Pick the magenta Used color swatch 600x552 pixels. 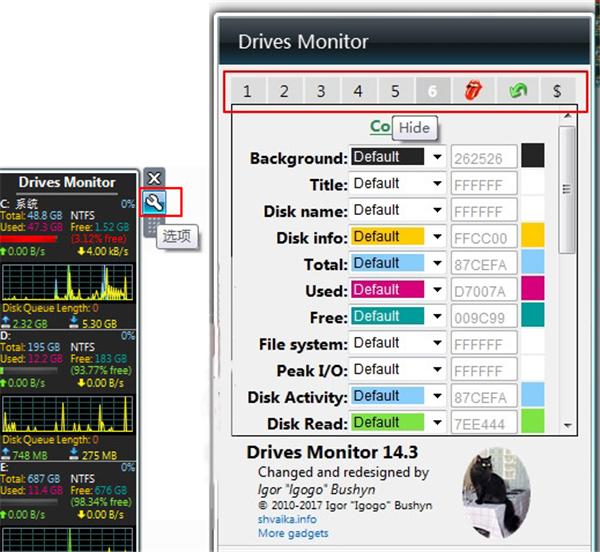pyautogui.click(x=533, y=288)
